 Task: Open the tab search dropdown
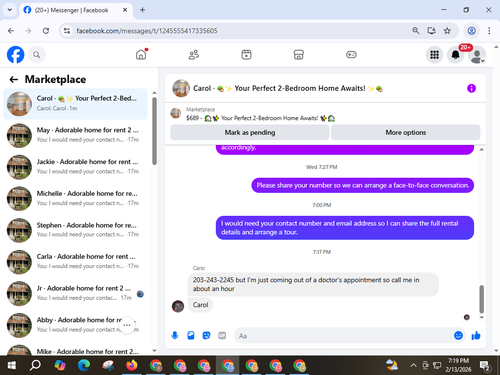pos(10,10)
